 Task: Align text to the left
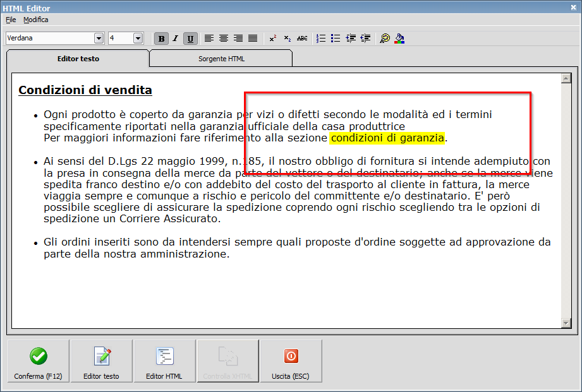(x=209, y=39)
